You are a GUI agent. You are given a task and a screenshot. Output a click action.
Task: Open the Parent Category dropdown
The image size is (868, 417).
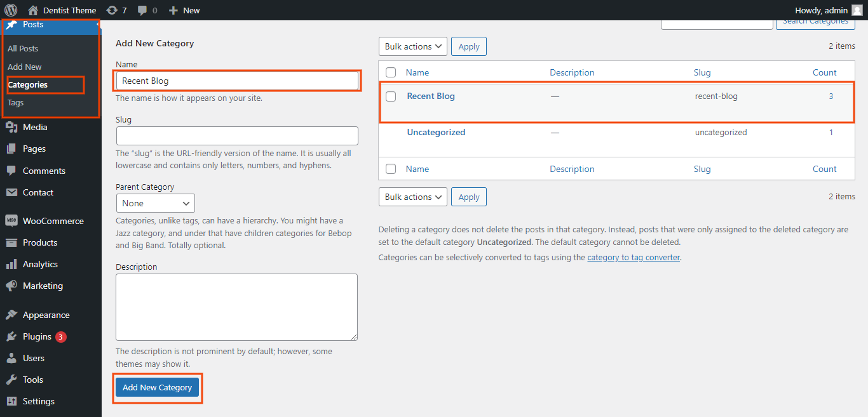(156, 203)
